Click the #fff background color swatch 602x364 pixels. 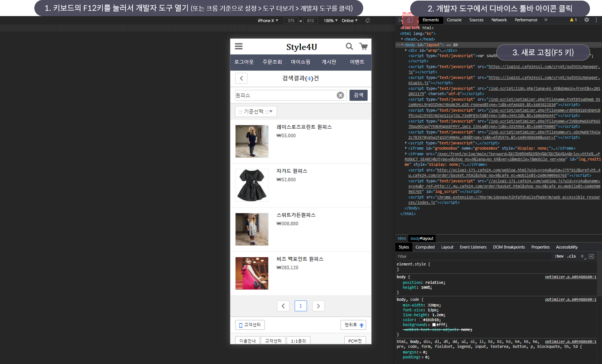pyautogui.click(x=434, y=325)
